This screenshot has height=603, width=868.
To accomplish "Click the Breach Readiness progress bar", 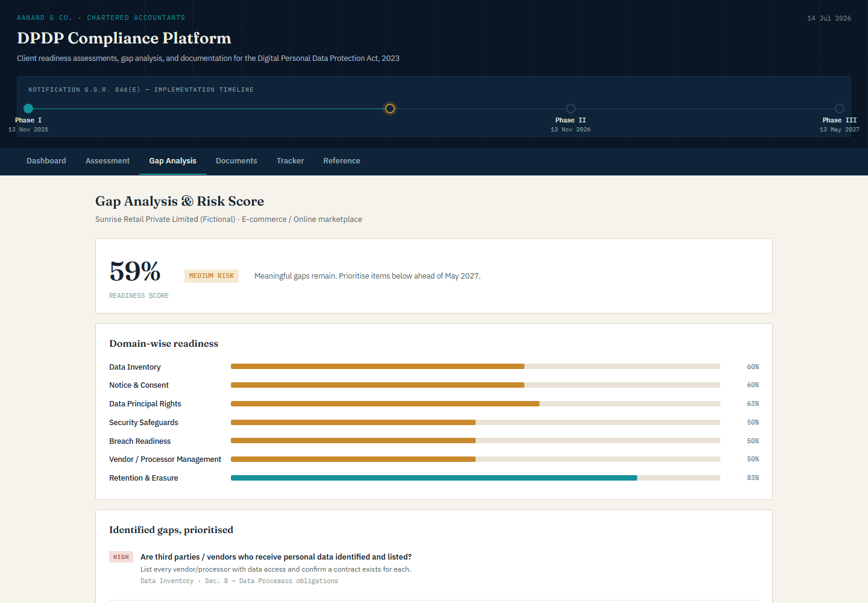I will [x=476, y=441].
